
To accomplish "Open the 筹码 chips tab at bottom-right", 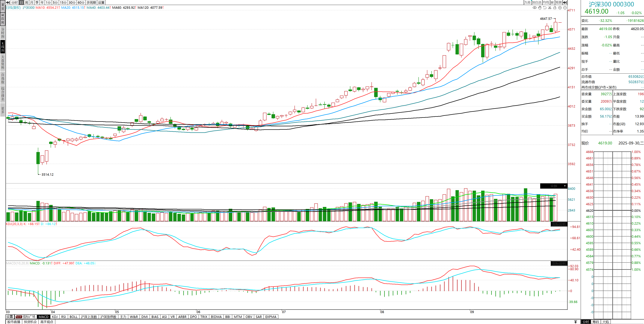I will (x=596, y=322).
